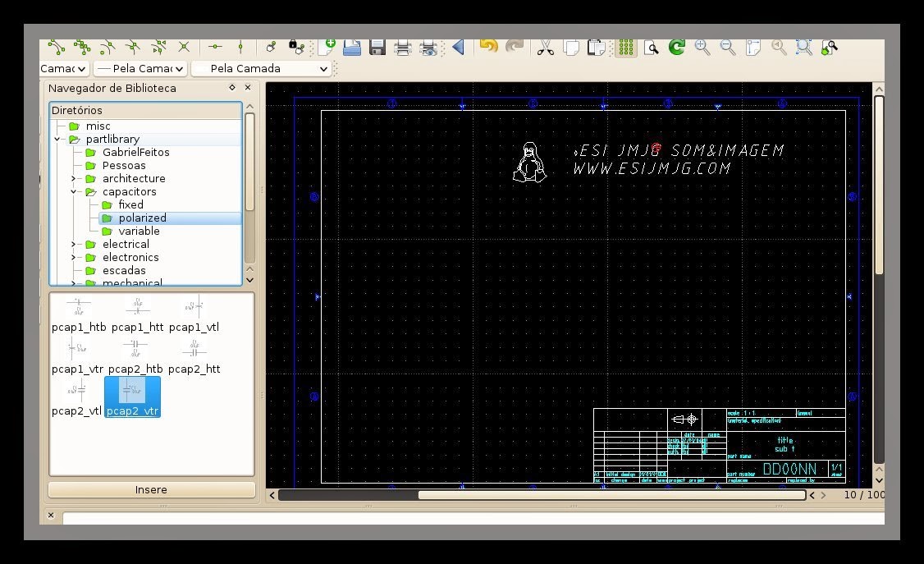Click the Insere button
The image size is (924, 564).
[x=151, y=489]
